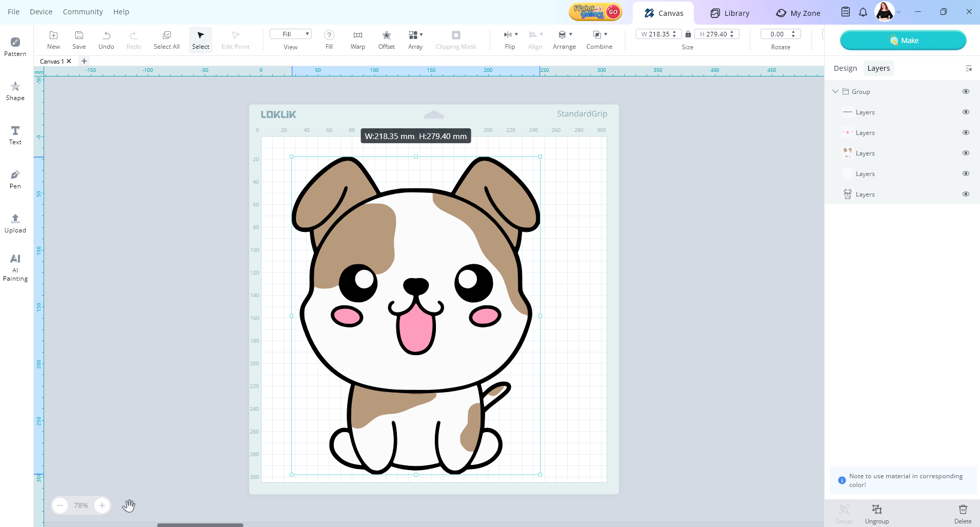Open the Library page
The image size is (980, 527).
[730, 13]
